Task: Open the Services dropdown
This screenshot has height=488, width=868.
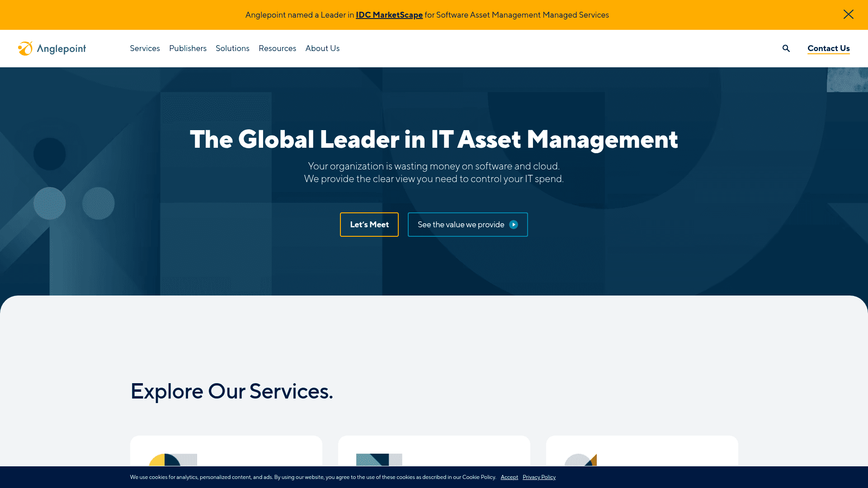Action: (145, 48)
